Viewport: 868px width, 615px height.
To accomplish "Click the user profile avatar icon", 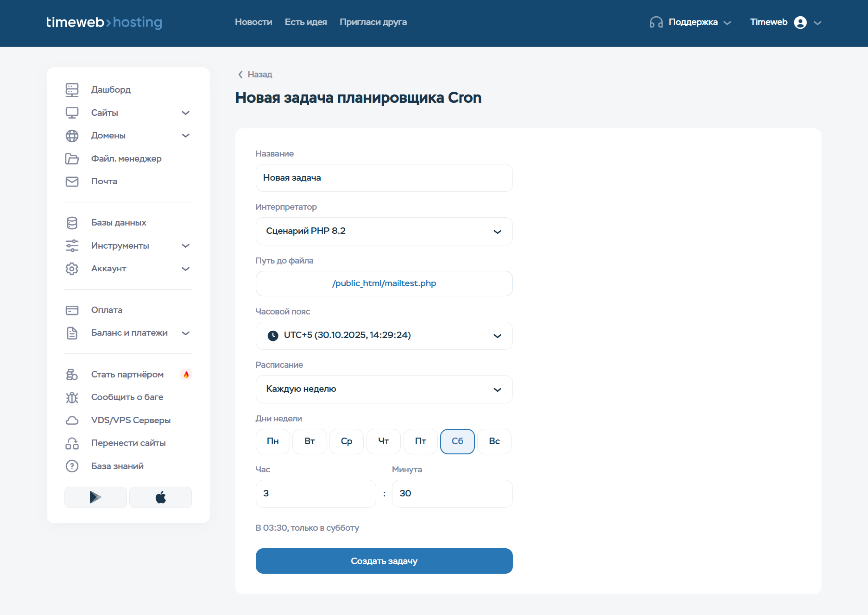I will [x=800, y=22].
